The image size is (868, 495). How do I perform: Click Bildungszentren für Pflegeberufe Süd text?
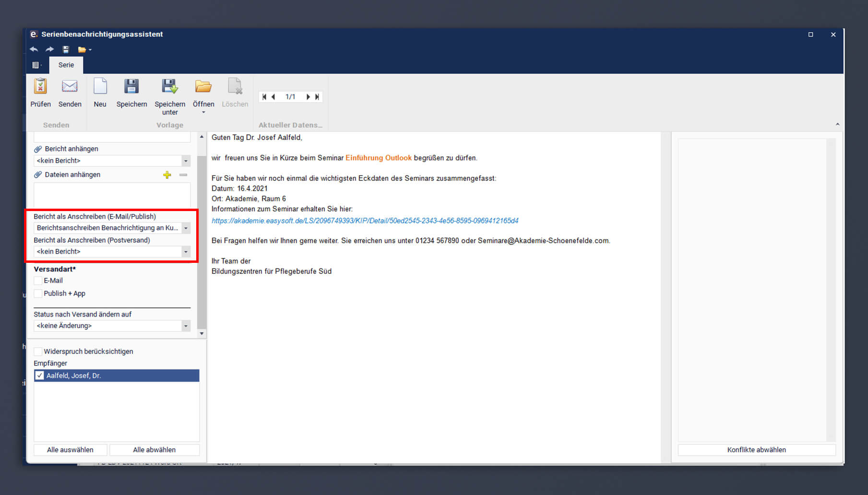coord(272,271)
